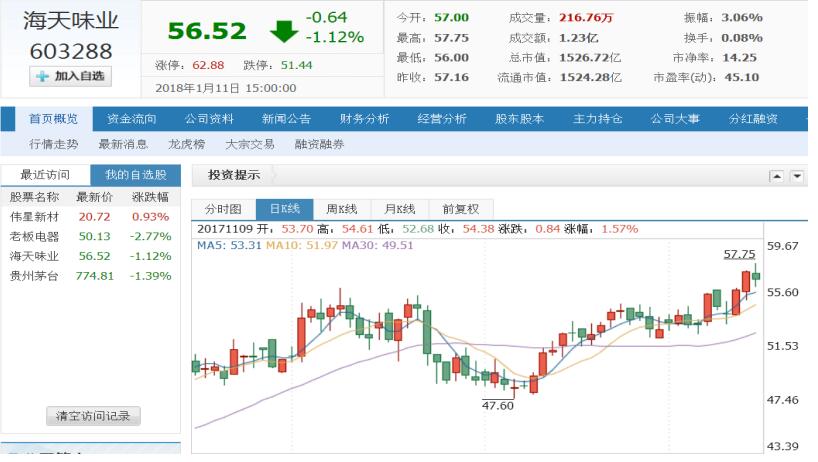Click the 市盈率(动) value 45.10
The height and width of the screenshot is (462, 818).
742,78
